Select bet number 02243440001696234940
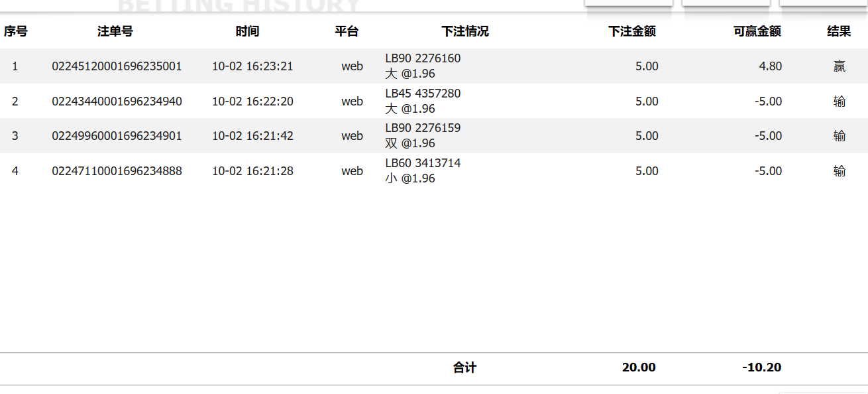868x394 pixels. click(x=117, y=101)
